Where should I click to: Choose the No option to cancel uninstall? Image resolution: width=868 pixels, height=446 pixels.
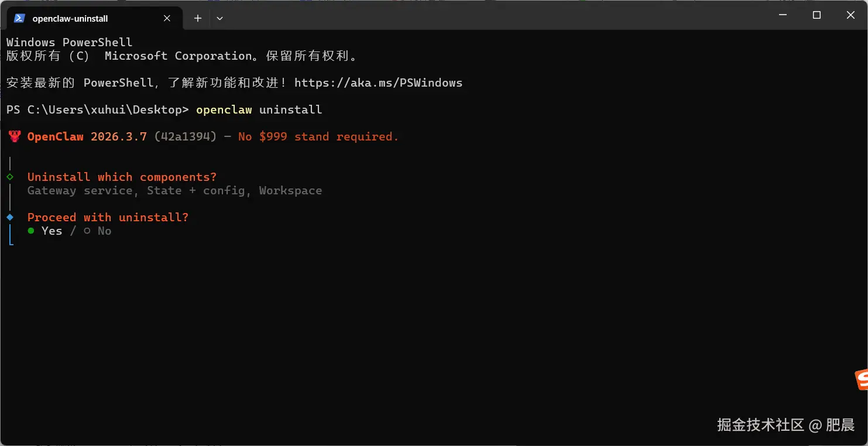(x=97, y=231)
